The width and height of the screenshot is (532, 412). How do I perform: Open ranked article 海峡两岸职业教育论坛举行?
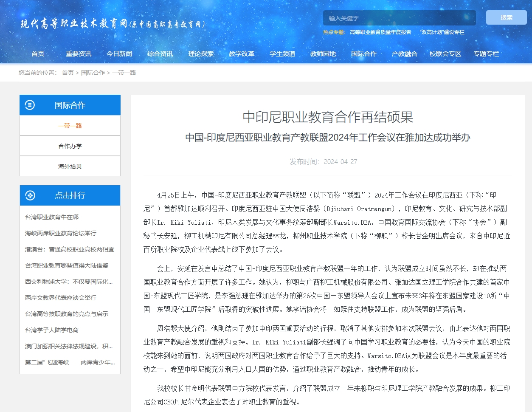pos(61,233)
